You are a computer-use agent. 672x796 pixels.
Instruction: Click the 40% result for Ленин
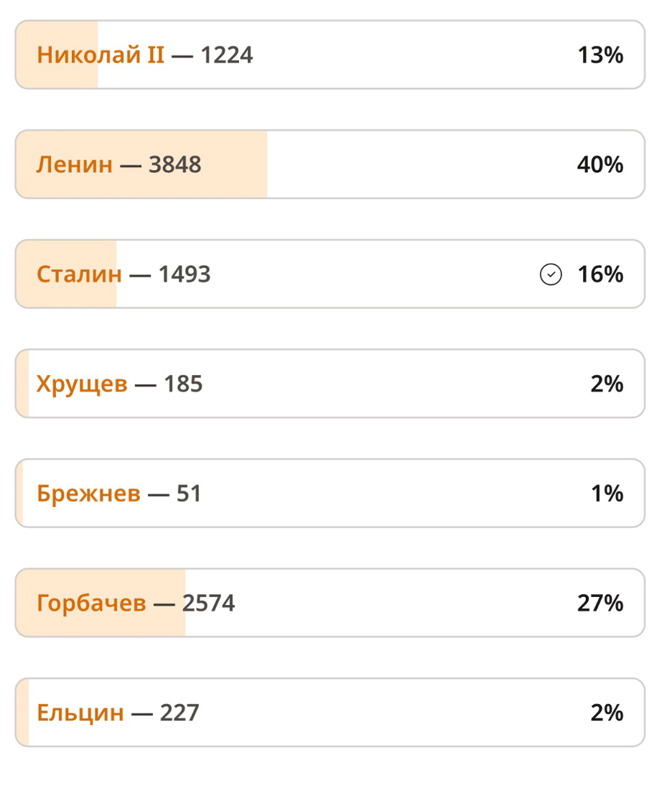tap(600, 165)
